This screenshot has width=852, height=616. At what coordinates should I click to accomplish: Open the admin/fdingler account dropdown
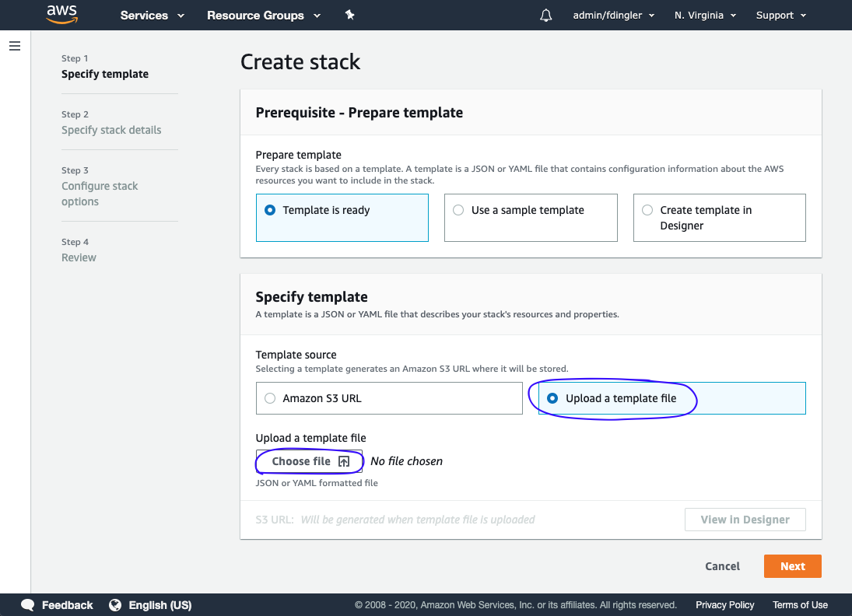pos(613,16)
